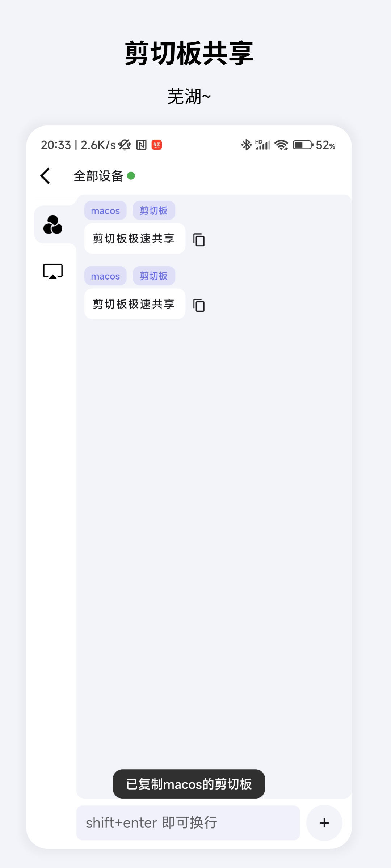Select the second macos tag

[105, 276]
